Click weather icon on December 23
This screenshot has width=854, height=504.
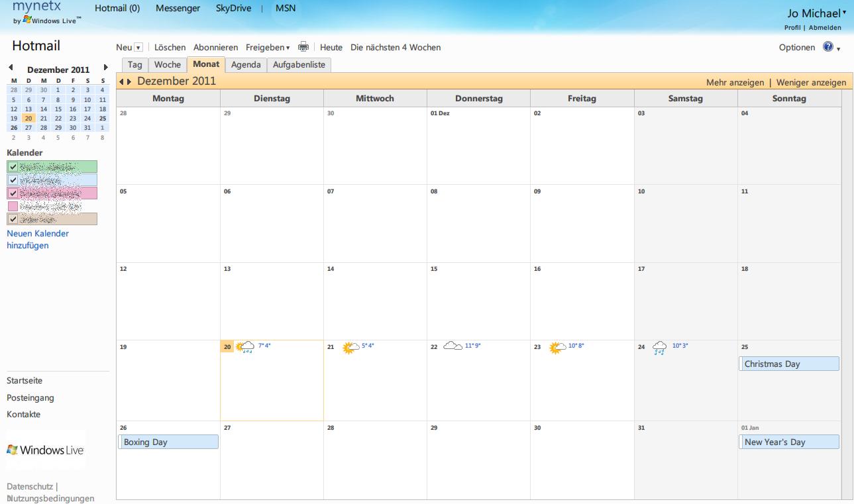coord(559,347)
